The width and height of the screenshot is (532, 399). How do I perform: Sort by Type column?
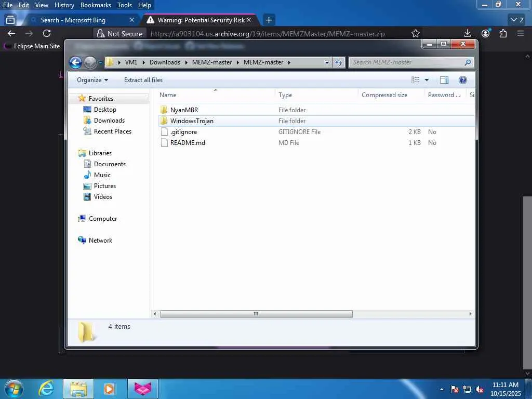316,95
